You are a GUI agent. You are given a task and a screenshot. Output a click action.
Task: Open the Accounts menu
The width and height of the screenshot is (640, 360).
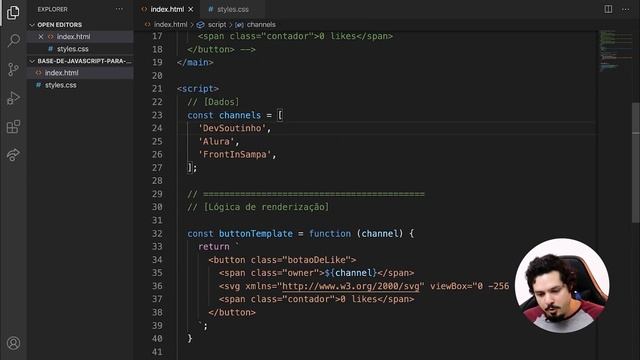(x=13, y=343)
